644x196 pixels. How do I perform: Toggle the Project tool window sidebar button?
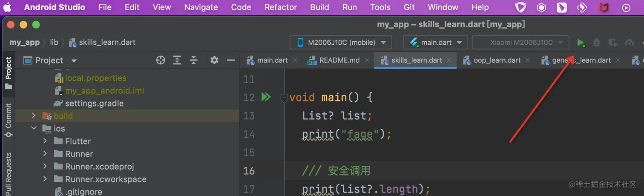[x=9, y=74]
